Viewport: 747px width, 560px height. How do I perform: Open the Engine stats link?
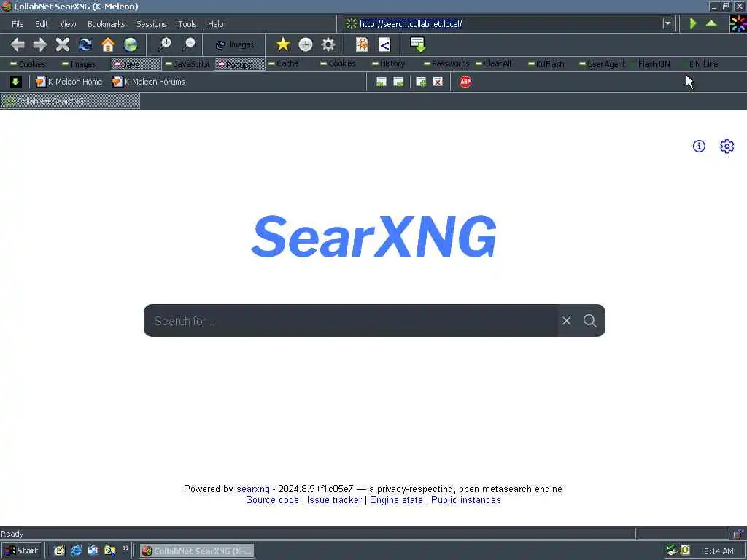click(x=396, y=500)
